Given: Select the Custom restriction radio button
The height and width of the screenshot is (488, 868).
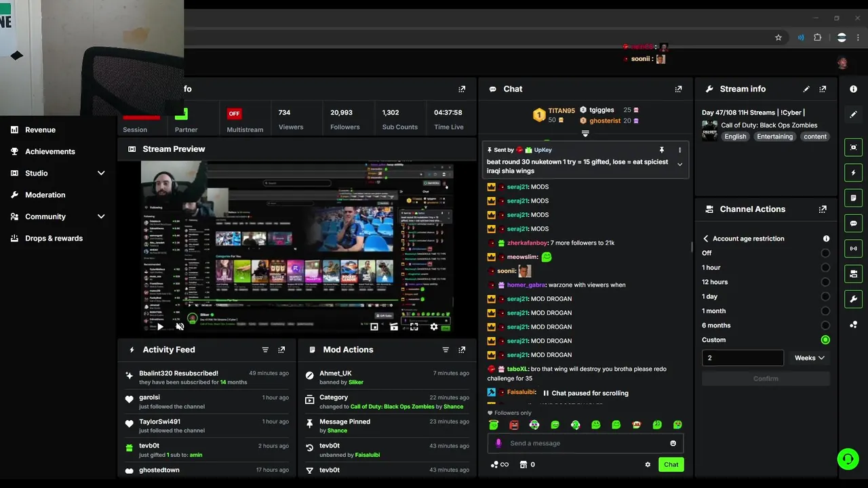Looking at the screenshot, I should click(x=825, y=340).
